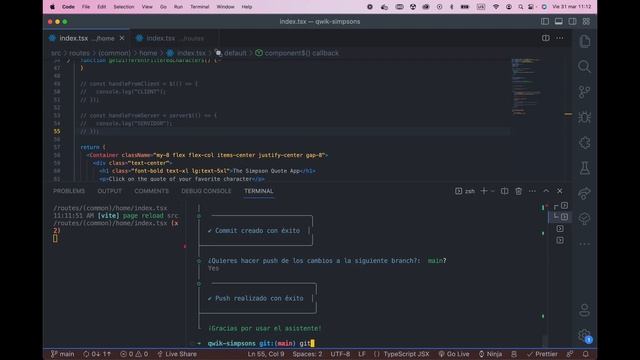Viewport: 640px width, 360px height.
Task: Click the routes breadcrumb segment
Action: (x=79, y=53)
